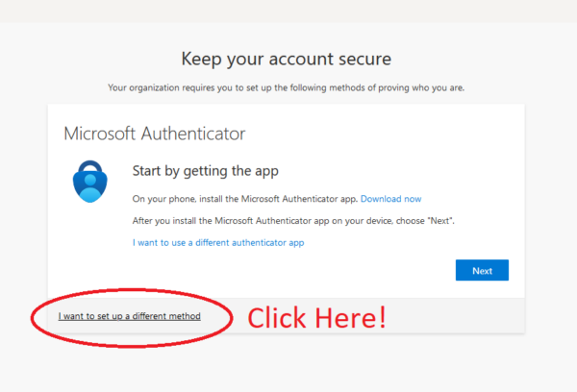Viewport: 577px width, 392px height.
Task: Select I want to set up a different method
Action: click(130, 316)
